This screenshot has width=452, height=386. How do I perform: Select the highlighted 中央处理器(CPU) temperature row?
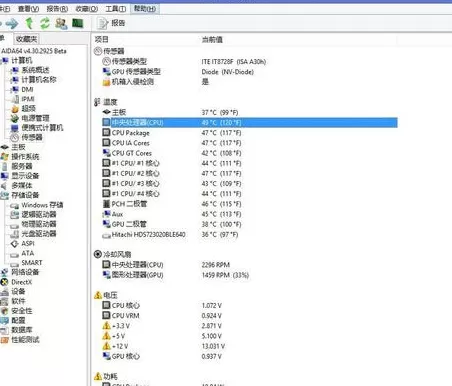click(250, 123)
